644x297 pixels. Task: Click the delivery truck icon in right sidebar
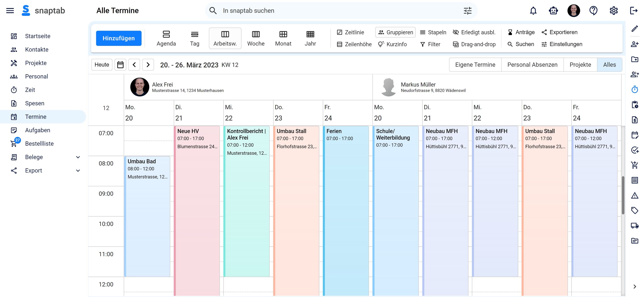pyautogui.click(x=635, y=225)
